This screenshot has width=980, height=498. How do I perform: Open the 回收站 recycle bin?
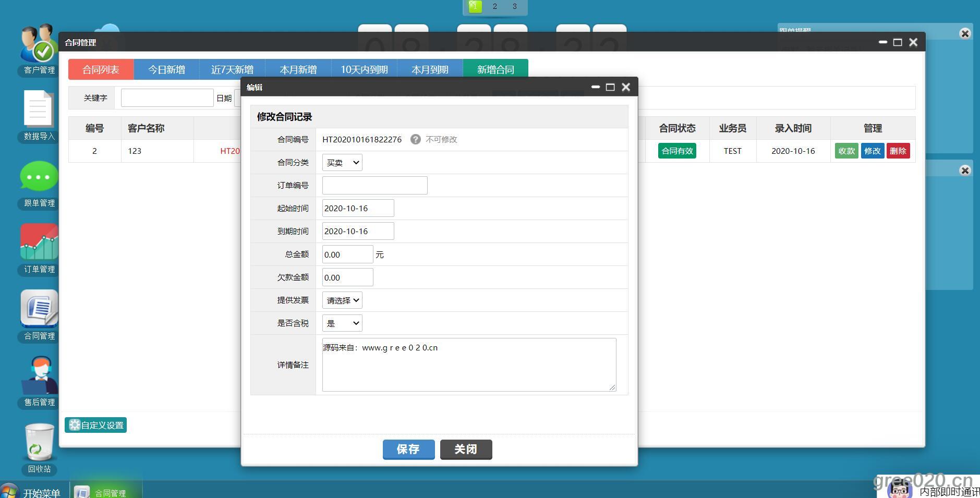(x=39, y=442)
